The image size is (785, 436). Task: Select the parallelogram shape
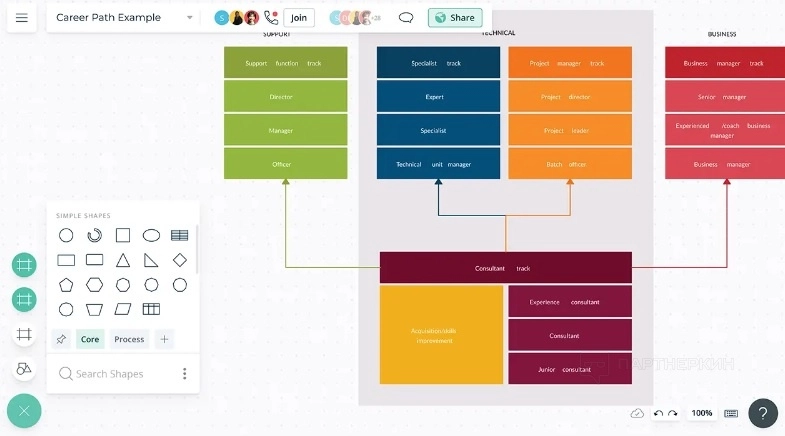point(123,309)
